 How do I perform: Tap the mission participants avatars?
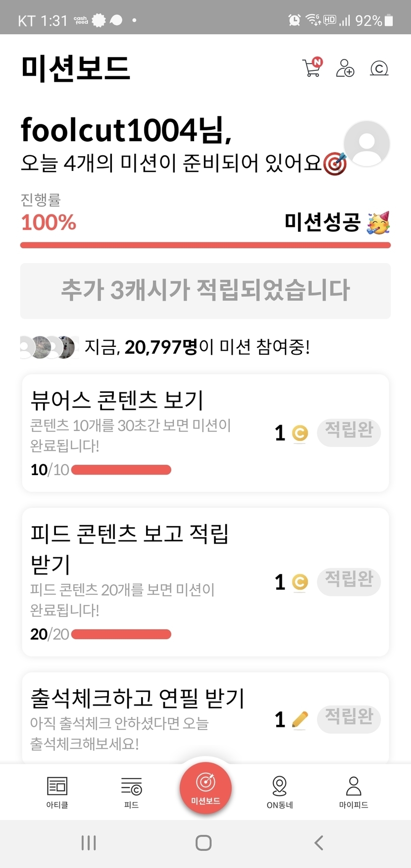click(x=49, y=347)
